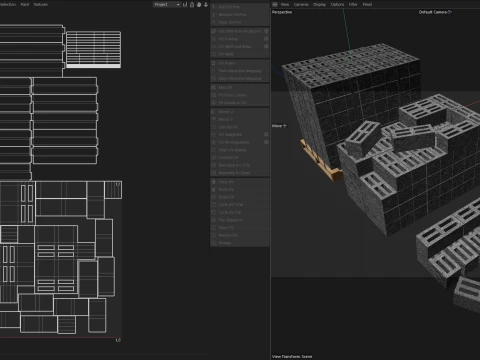Open the UV editor Selection menu
480x360 pixels.
click(x=8, y=4)
